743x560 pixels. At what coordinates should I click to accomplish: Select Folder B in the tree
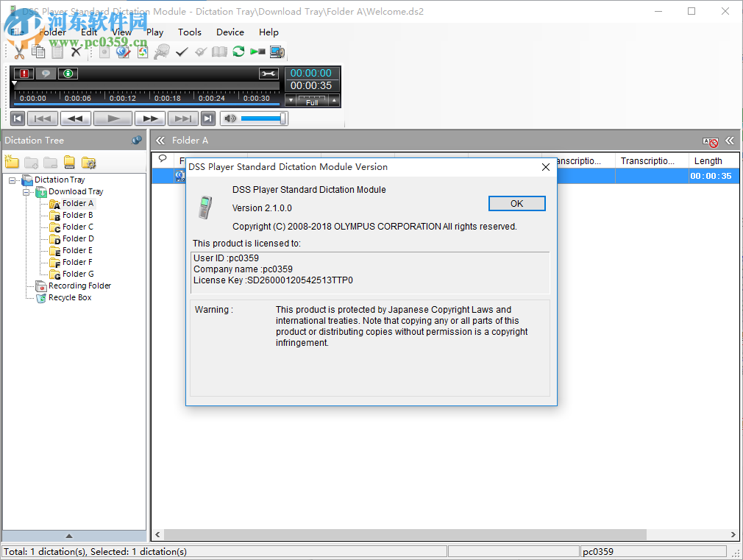(x=78, y=215)
